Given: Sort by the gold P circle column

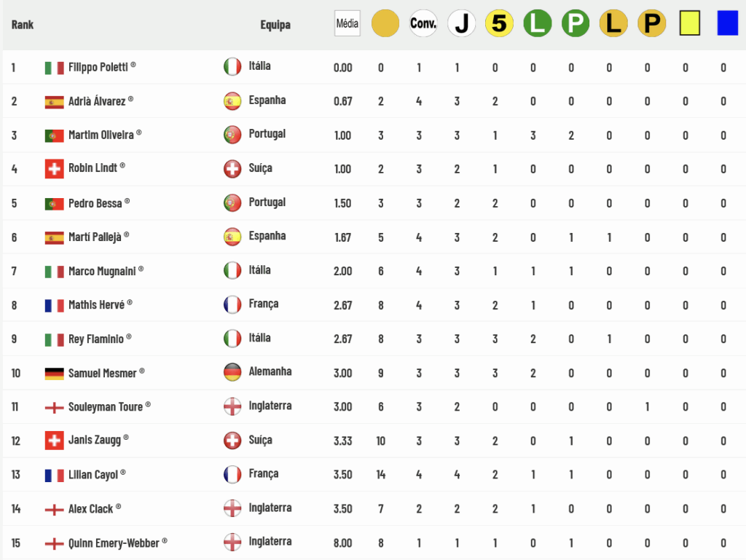Looking at the screenshot, I should tap(651, 23).
